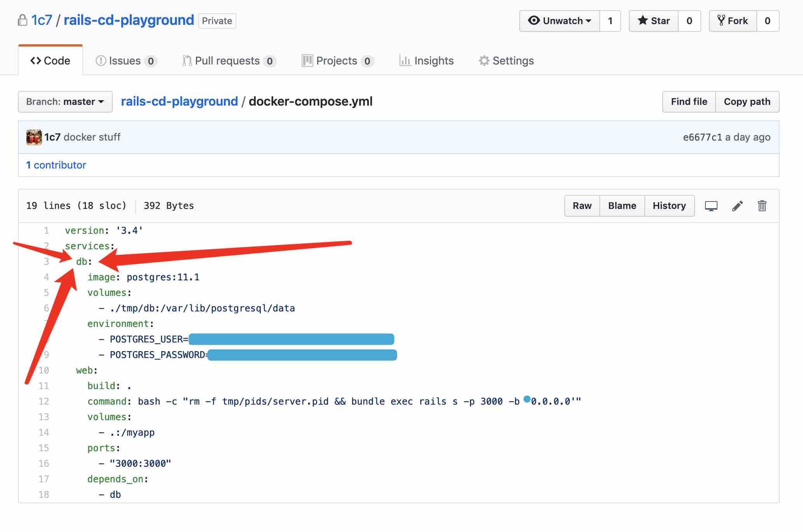Click the pencil icon to edit docker-compose.yml
The image size is (803, 532).
737,206
